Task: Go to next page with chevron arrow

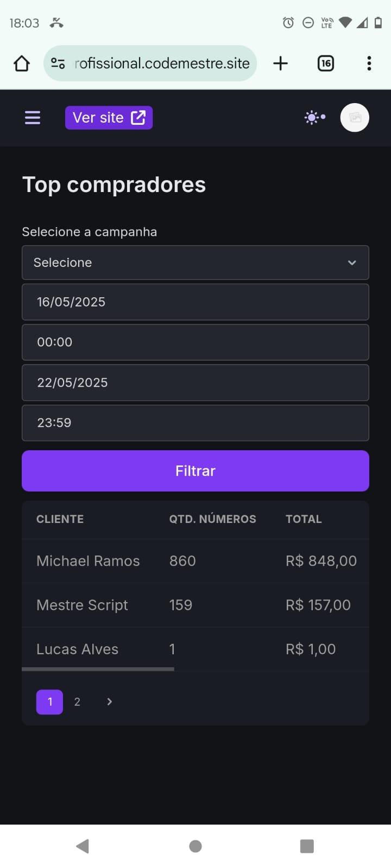Action: 110,702
